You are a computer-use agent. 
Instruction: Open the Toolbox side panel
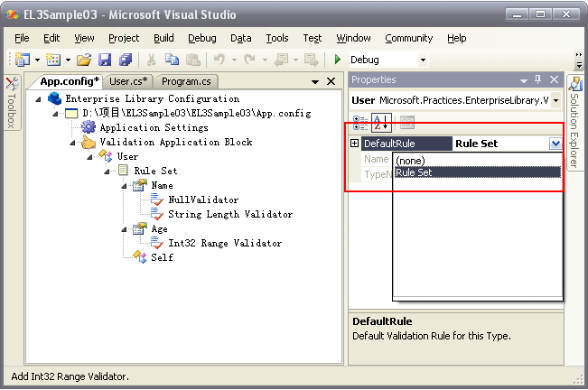coord(12,102)
